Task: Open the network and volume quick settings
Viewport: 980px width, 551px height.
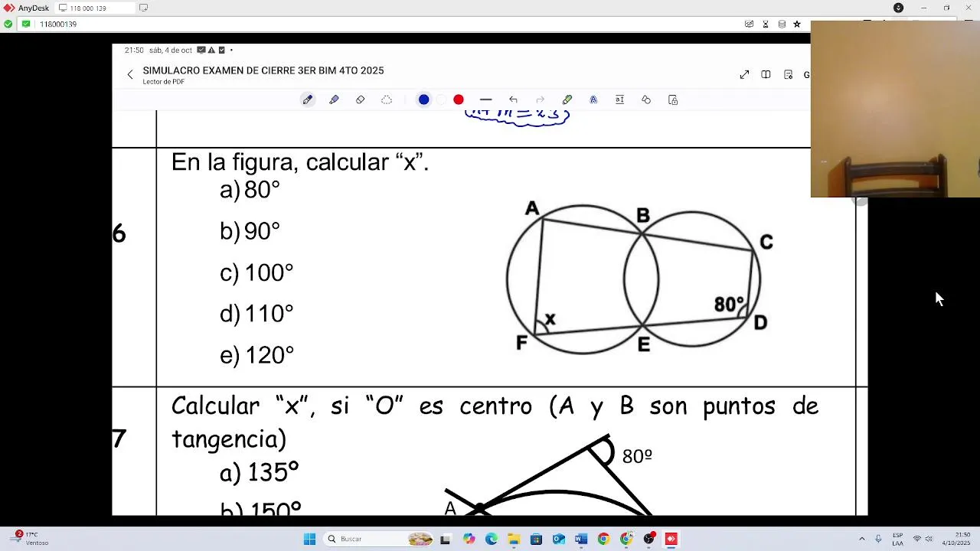Action: (x=923, y=539)
